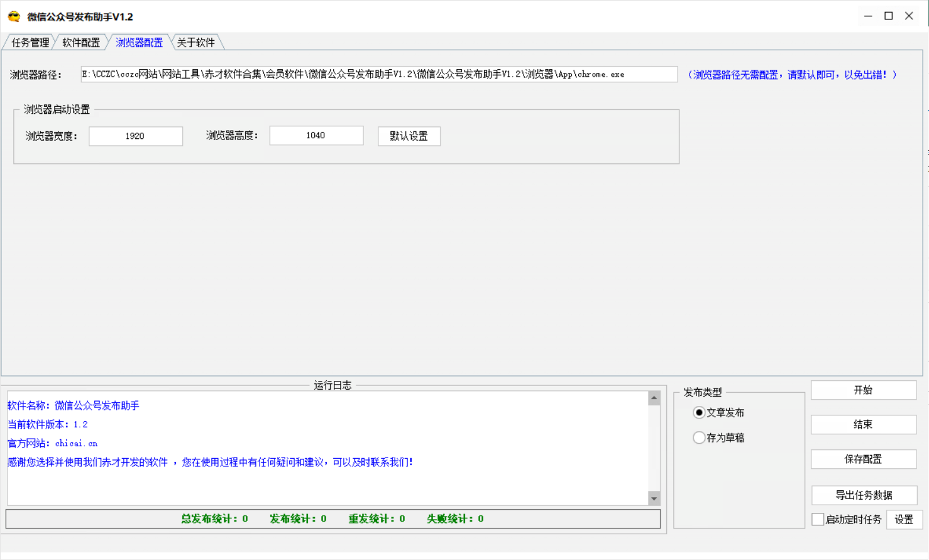Click the log line 当前软件版本: 1.2
The width and height of the screenshot is (929, 560).
(x=48, y=424)
